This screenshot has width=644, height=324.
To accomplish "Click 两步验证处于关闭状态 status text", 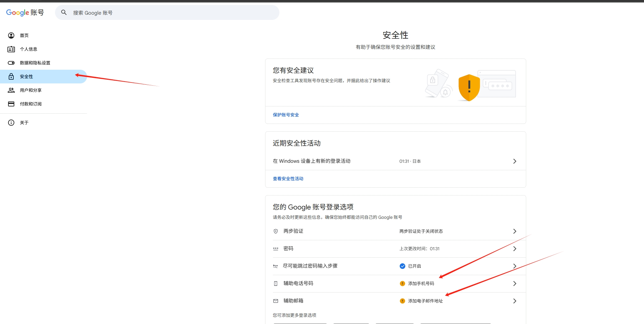I will (421, 231).
